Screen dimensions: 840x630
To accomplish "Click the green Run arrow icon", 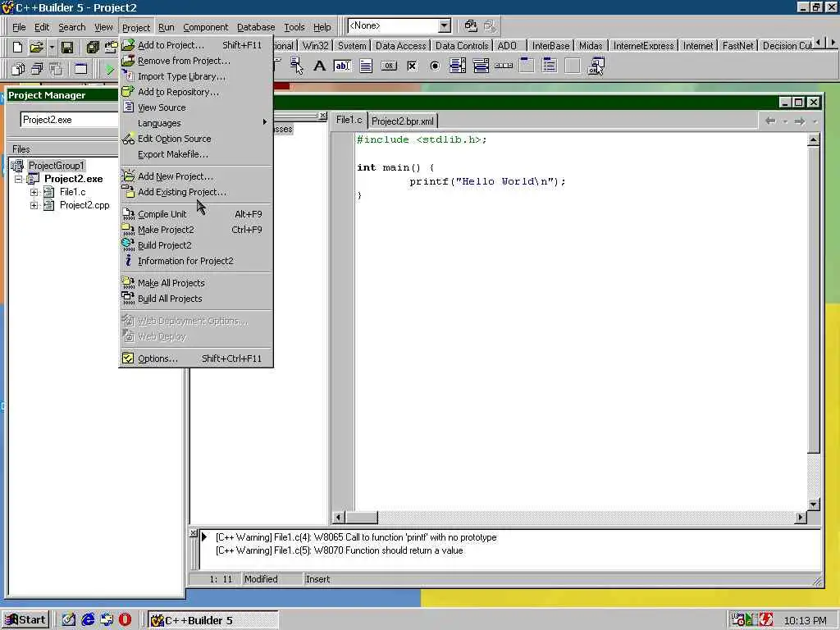I will (x=109, y=69).
